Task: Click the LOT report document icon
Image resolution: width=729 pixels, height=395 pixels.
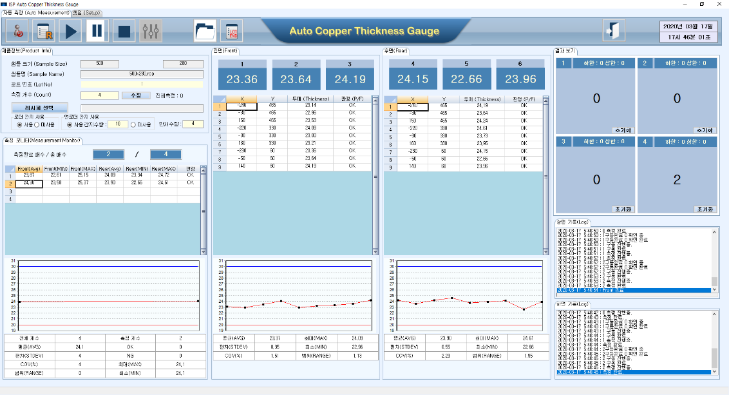Action: [x=231, y=31]
